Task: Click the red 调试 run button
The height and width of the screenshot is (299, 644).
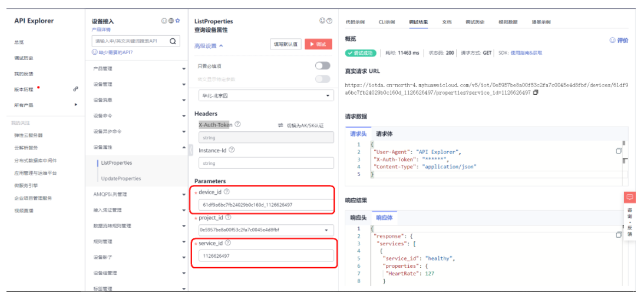Action: (318, 44)
